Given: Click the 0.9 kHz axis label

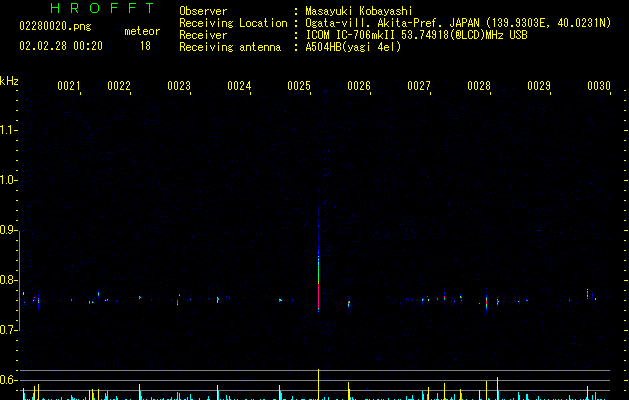Looking at the screenshot, I should tap(8, 230).
